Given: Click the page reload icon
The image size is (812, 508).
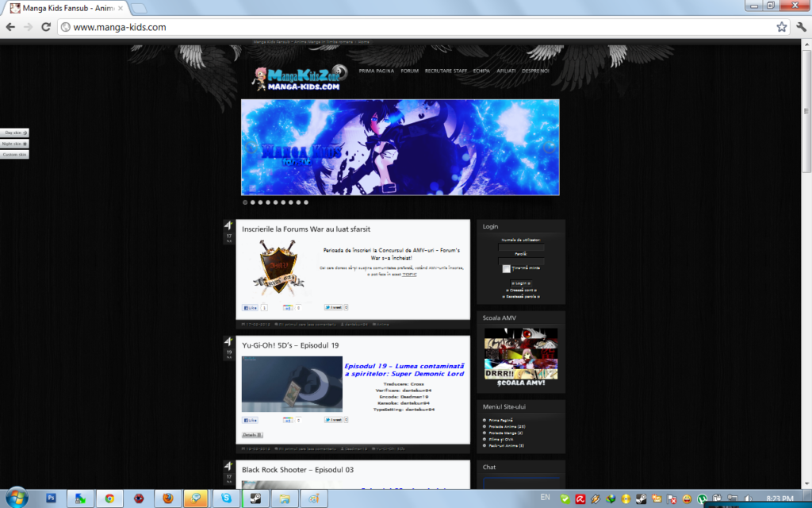Looking at the screenshot, I should click(46, 26).
